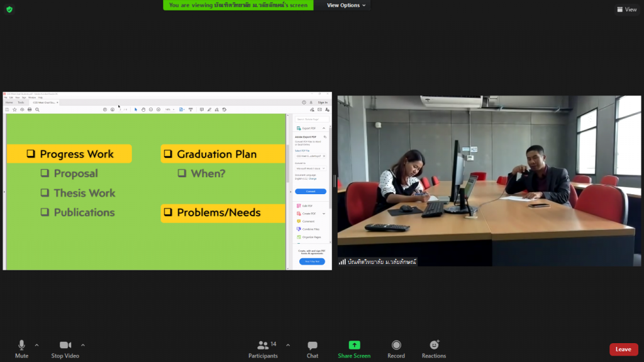Image resolution: width=644 pixels, height=362 pixels.
Task: Click the green encryption shield icon
Action: 9,9
